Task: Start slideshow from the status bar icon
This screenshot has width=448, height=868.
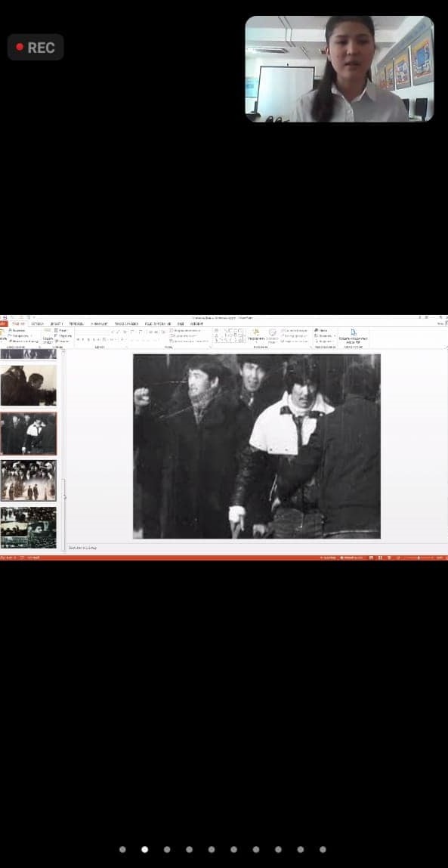Action: click(397, 558)
